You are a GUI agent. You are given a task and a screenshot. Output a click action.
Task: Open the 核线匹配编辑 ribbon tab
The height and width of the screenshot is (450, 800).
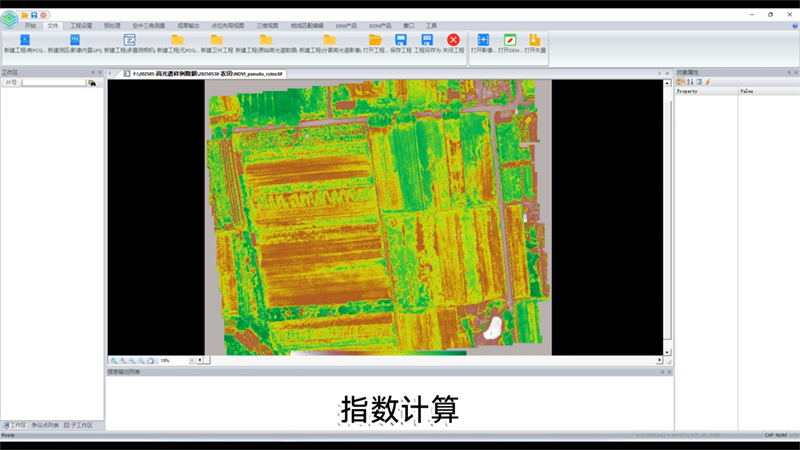307,26
